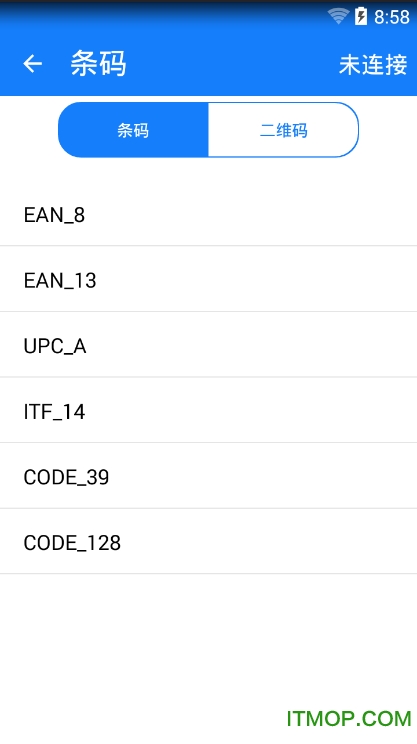417x744 pixels.
Task: Tap the Wi-Fi signal icon
Action: [338, 16]
